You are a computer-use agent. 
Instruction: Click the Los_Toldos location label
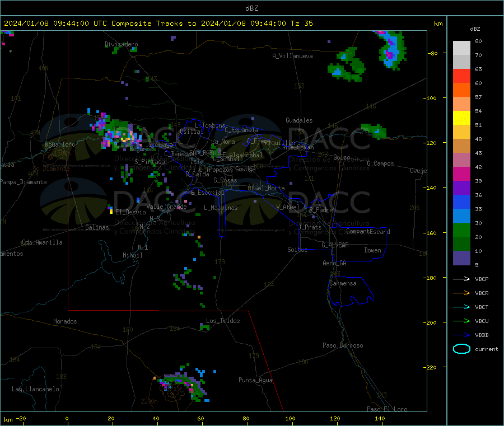[x=223, y=321]
